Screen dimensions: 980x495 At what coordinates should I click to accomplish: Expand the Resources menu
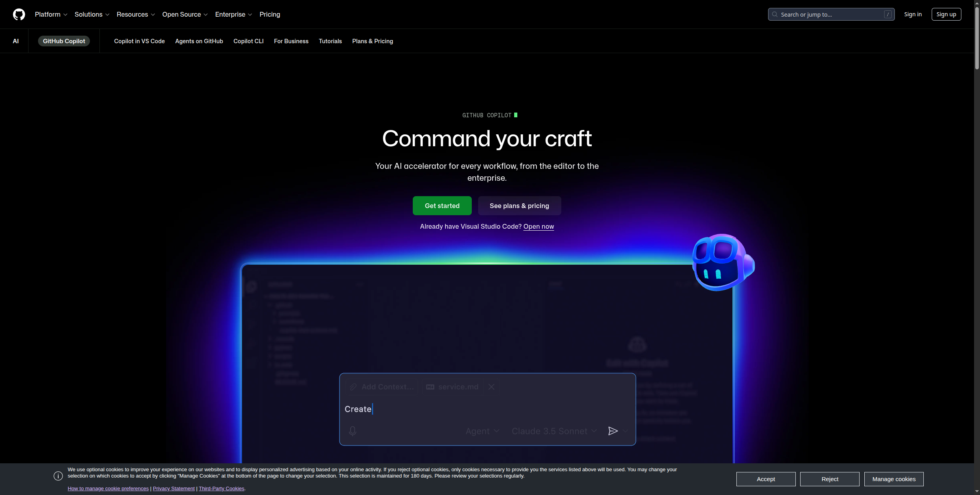coord(136,14)
